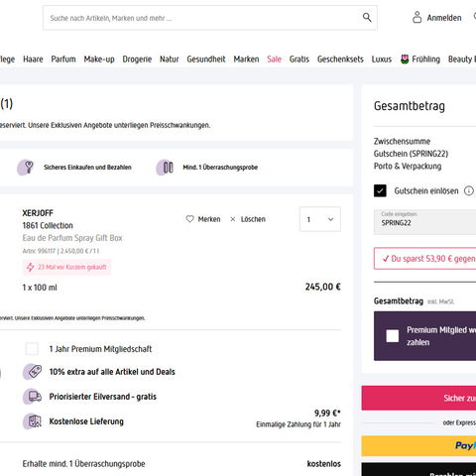Click the secure shopping lock icon
This screenshot has height=476, width=476.
[26, 167]
